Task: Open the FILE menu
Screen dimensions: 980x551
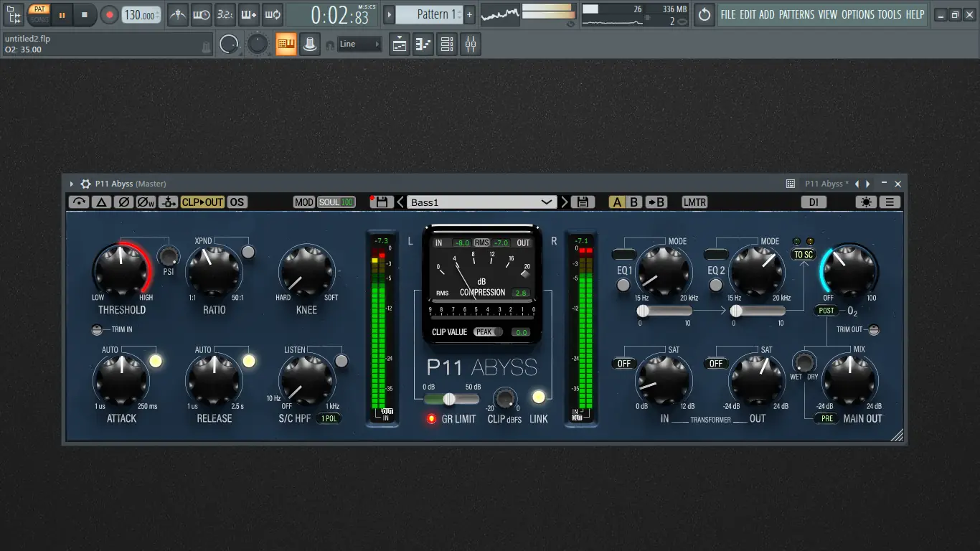Action: pos(728,14)
